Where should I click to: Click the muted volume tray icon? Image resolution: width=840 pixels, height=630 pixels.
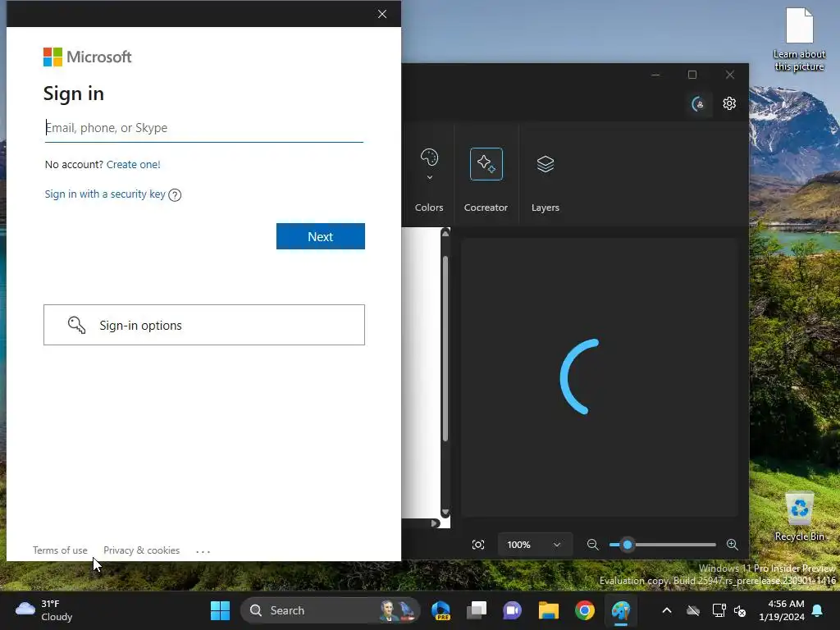click(740, 610)
